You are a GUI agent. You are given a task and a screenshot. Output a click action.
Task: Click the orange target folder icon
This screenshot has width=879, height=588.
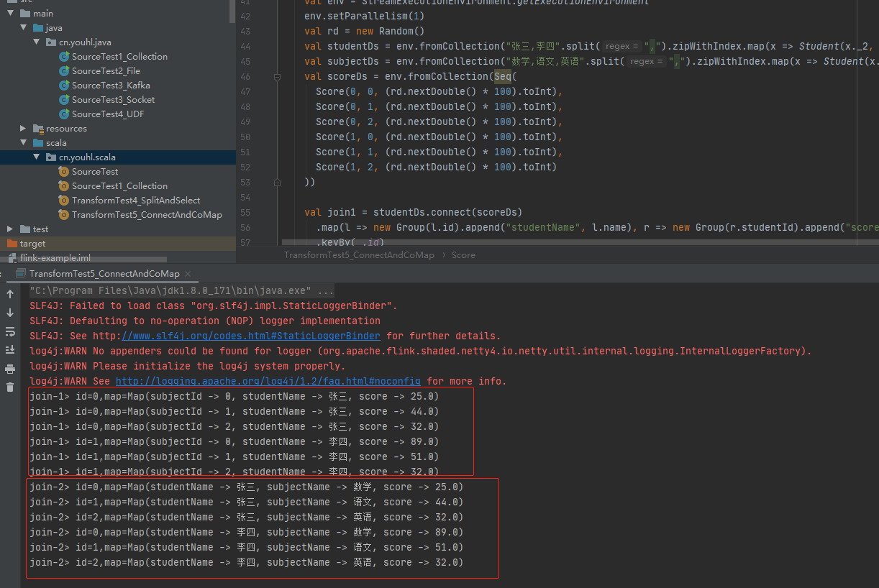[x=12, y=244]
